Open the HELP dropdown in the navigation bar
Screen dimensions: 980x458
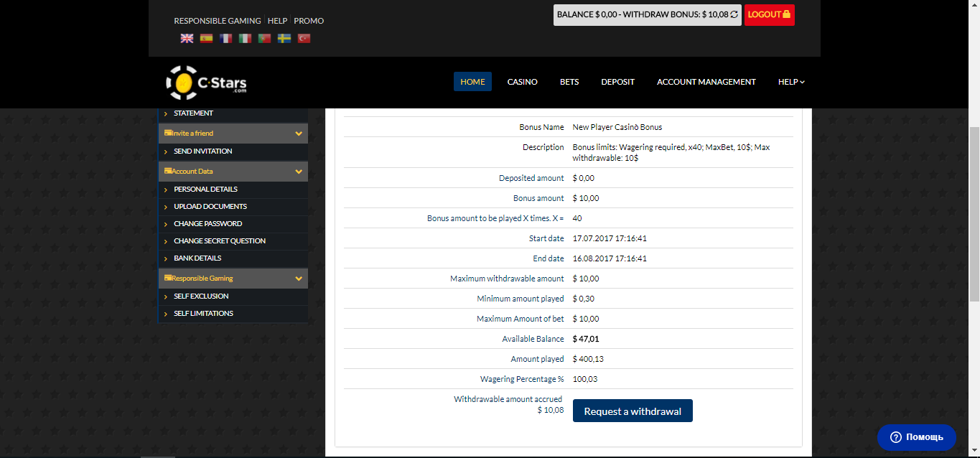[790, 81]
